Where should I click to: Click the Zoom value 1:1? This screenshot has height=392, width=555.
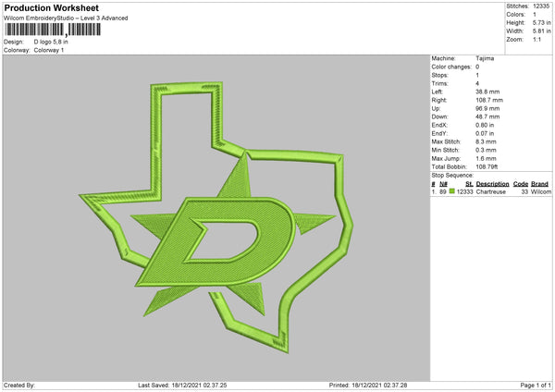click(x=536, y=40)
